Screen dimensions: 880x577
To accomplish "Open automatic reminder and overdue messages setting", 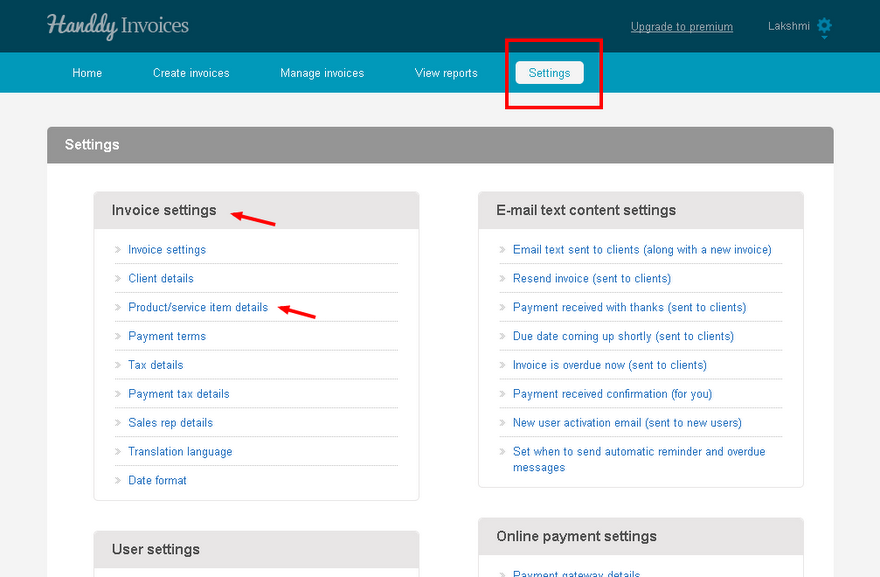I will coord(639,459).
